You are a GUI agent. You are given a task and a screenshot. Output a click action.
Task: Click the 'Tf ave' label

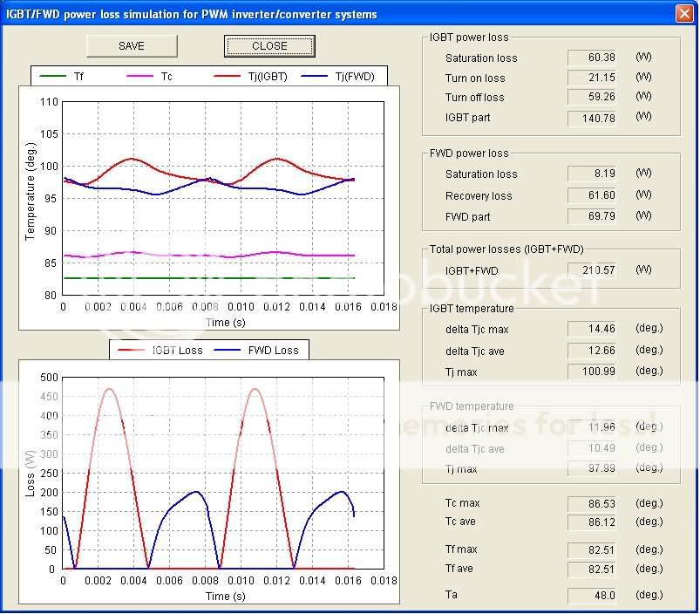pos(459,569)
